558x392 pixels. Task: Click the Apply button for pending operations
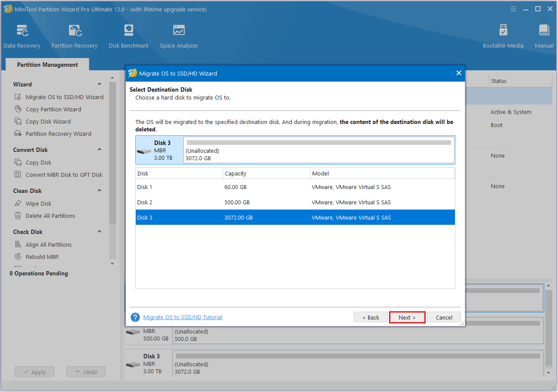point(34,371)
